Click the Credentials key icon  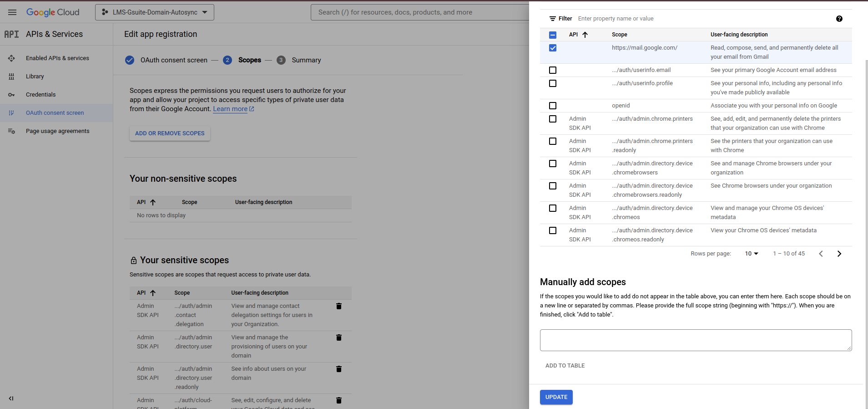11,95
